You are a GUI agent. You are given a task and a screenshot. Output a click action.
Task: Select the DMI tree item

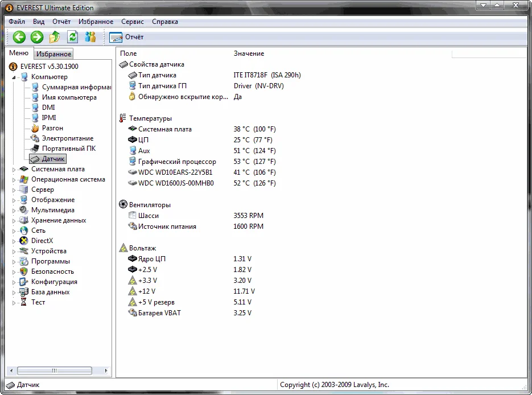coord(48,108)
